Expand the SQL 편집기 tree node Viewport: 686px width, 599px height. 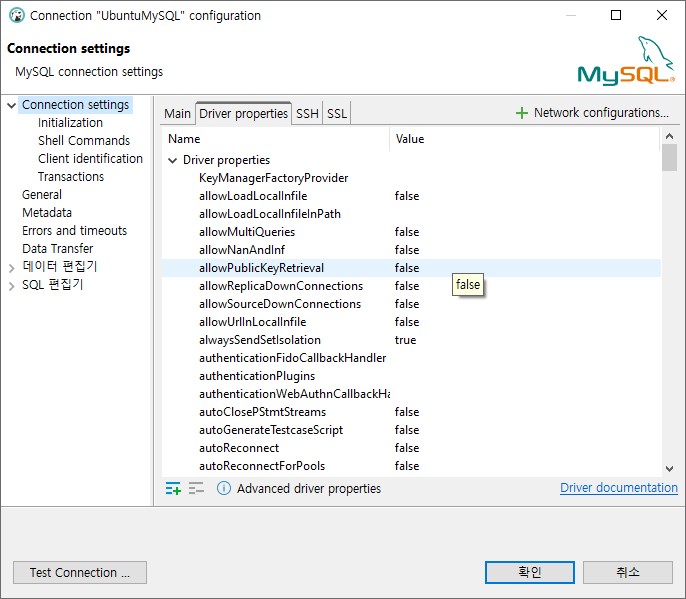(12, 286)
